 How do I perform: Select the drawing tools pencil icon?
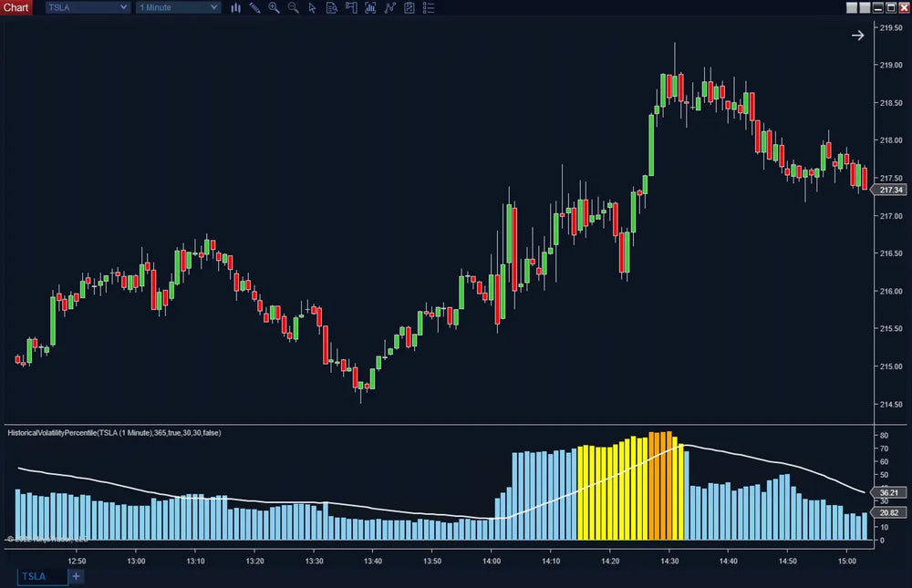pos(254,7)
